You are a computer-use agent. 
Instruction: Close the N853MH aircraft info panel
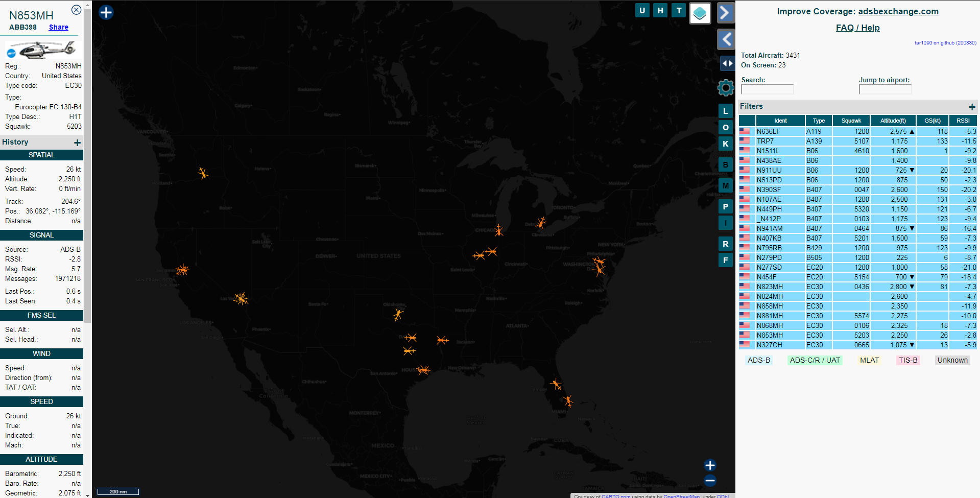(x=76, y=10)
